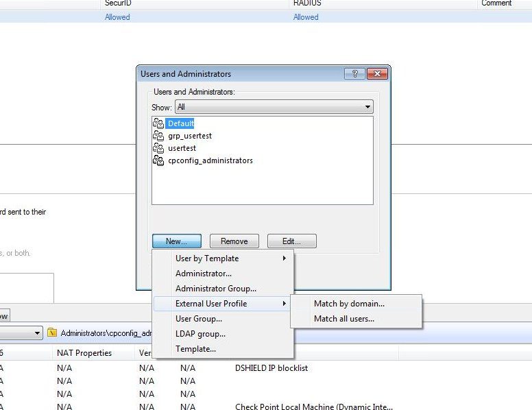Choose Match all users... option
Viewport: 532px width, 410px height.
coord(344,319)
